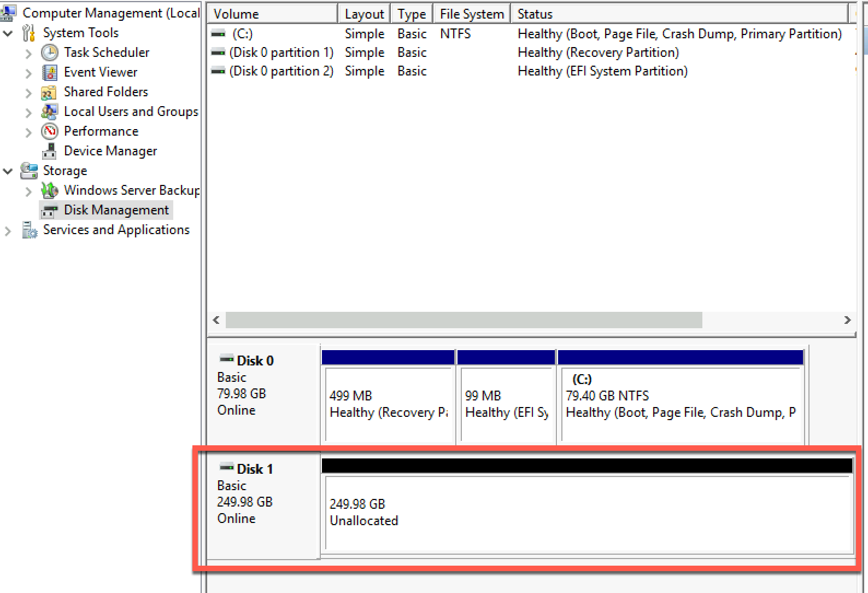Viewport: 868px width, 593px height.
Task: Select the (Disk 0 partition 2) volume row
Action: 531,71
